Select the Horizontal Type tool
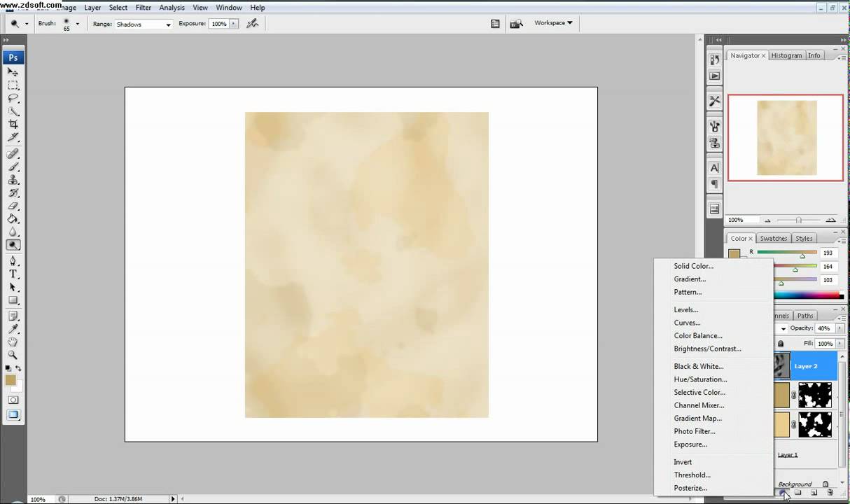Screen dimensions: 850x504 click(13, 274)
